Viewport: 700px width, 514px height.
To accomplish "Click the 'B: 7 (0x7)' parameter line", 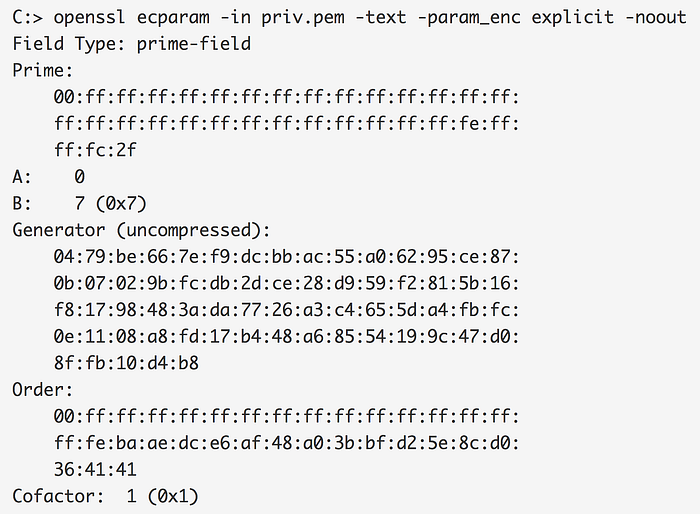I will pos(79,204).
